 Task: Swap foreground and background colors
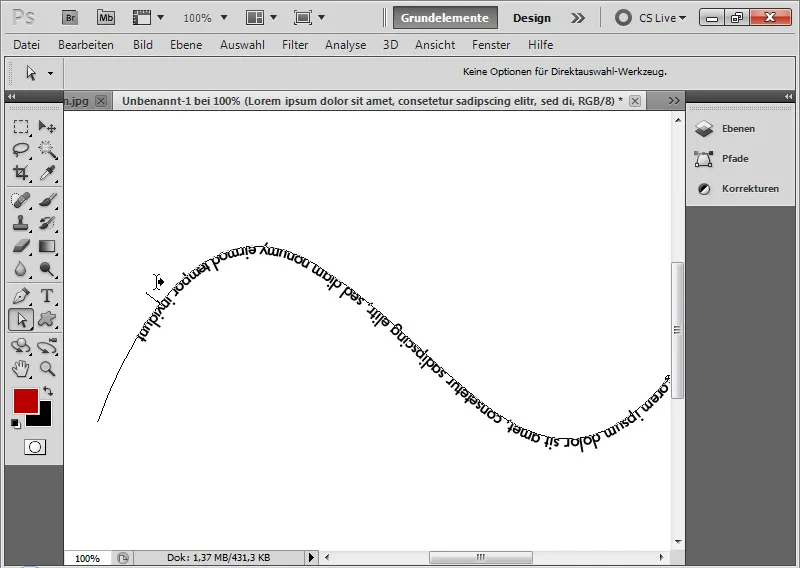(x=47, y=391)
